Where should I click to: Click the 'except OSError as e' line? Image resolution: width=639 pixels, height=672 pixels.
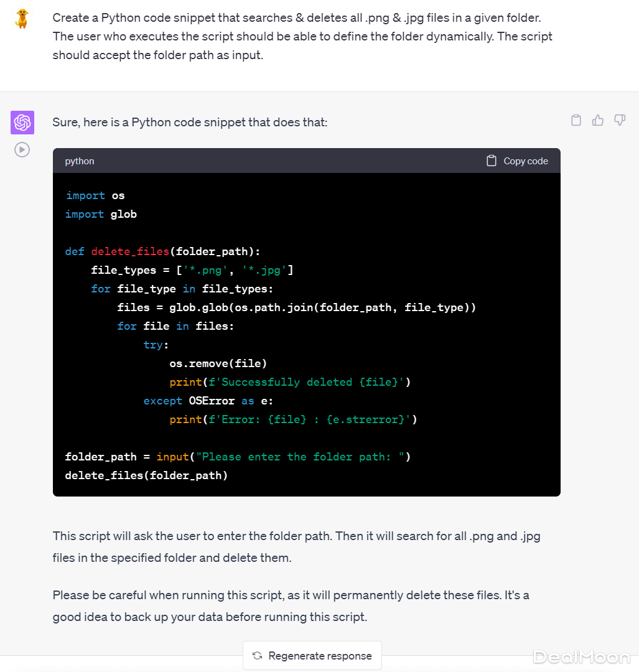[x=208, y=401]
